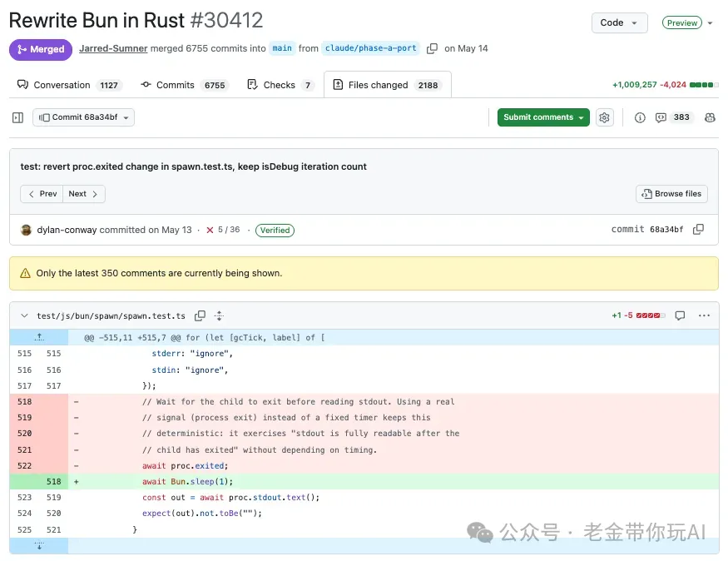Click the Copilot icon in toolbar
Screen dimensions: 728x561
(x=710, y=117)
